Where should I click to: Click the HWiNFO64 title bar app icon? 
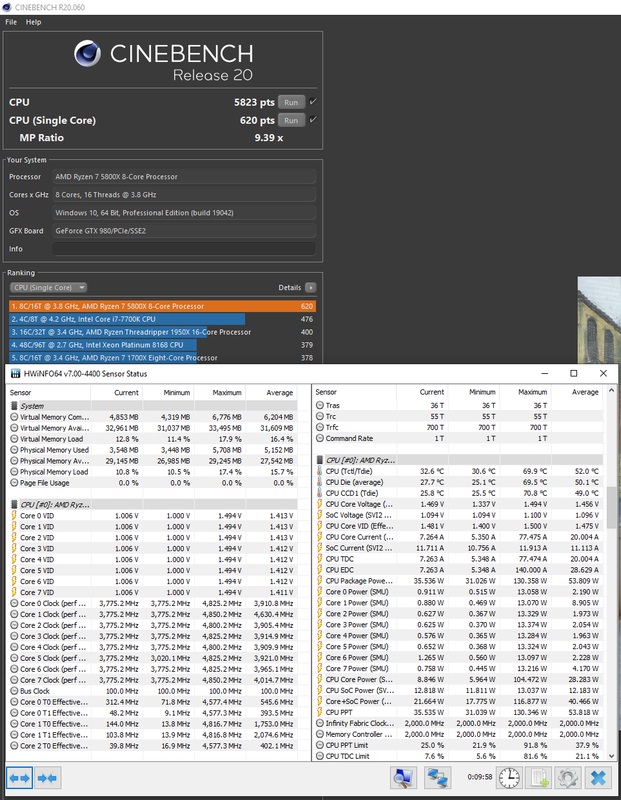coord(15,373)
